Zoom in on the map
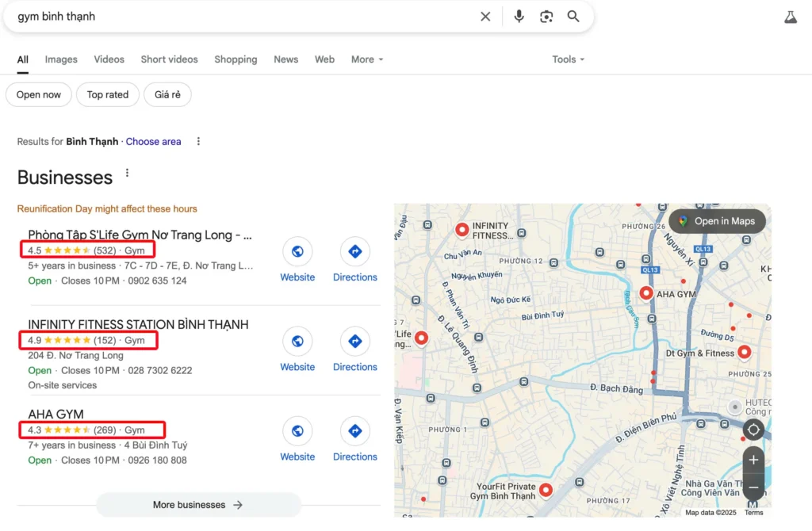This screenshot has height=531, width=812. pos(753,460)
